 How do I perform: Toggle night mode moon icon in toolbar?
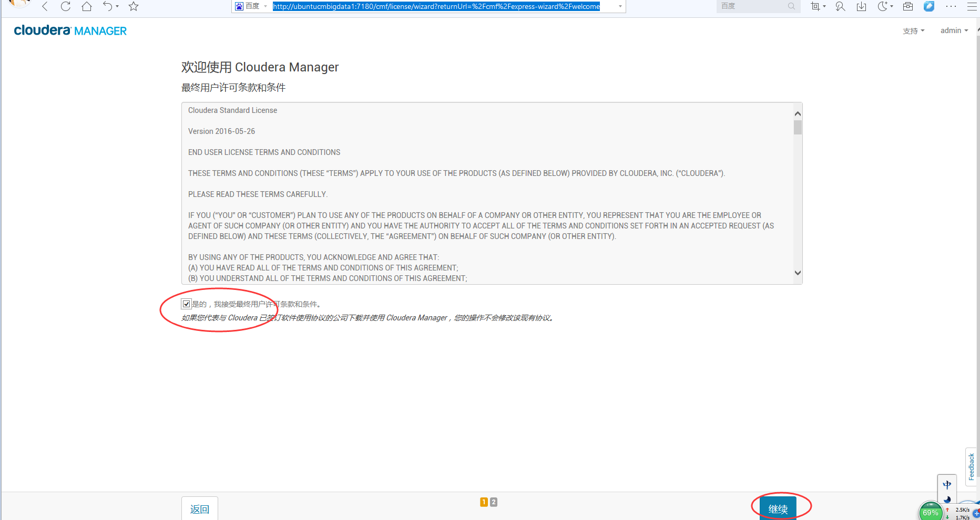click(882, 6)
